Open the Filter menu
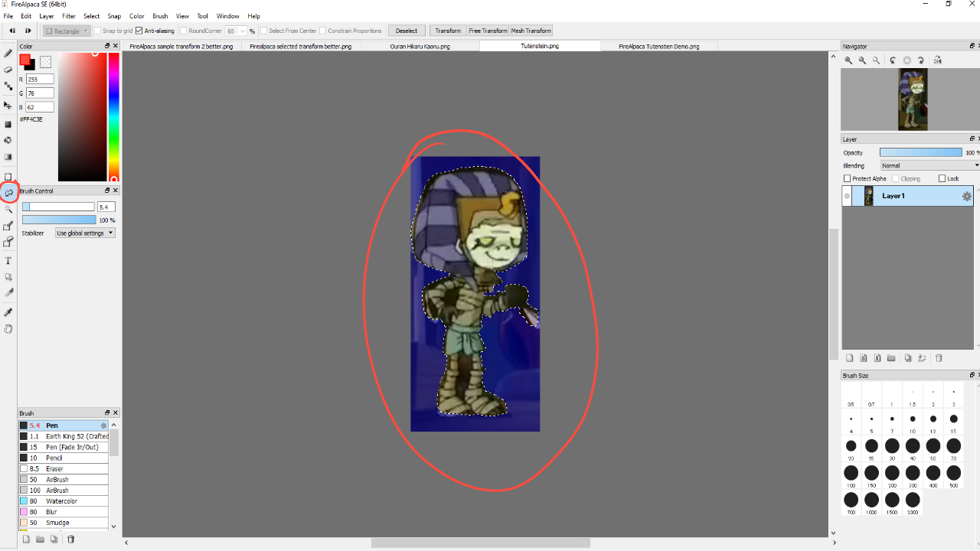The height and width of the screenshot is (551, 980). 69,16
